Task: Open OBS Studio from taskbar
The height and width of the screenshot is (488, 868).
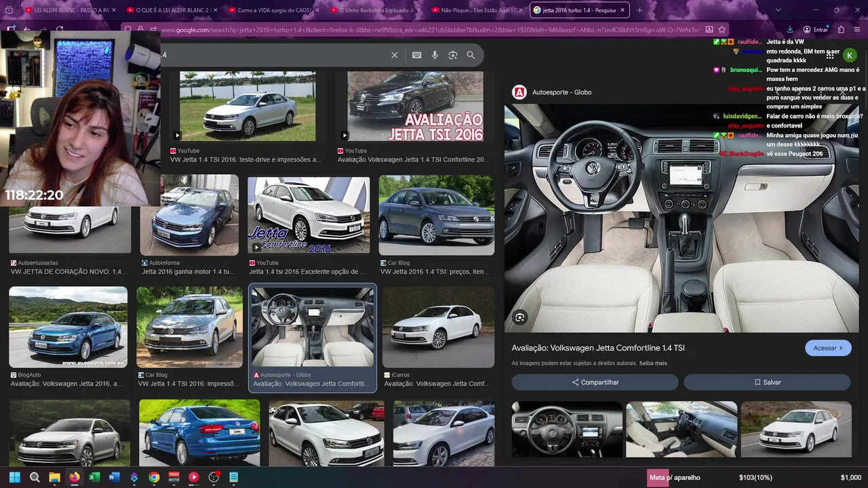Action: click(x=214, y=477)
